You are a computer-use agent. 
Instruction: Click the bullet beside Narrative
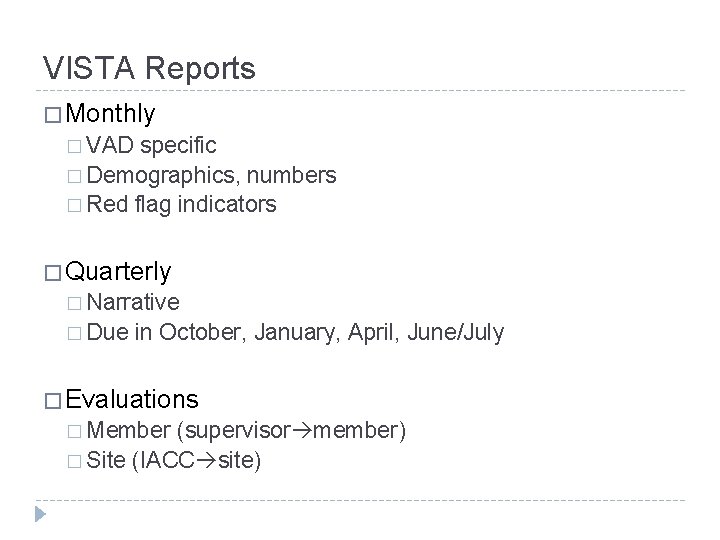74,304
